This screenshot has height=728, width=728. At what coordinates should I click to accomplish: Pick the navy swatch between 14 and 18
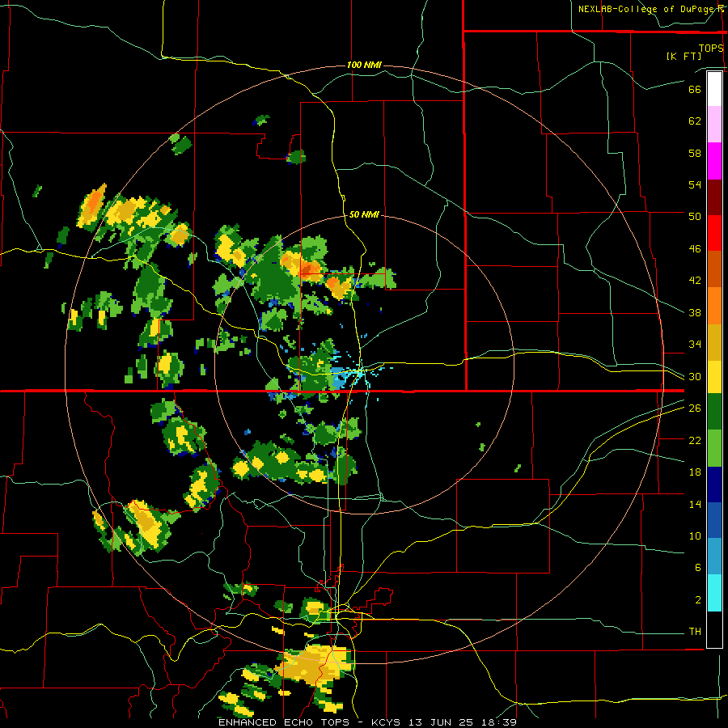coord(714,485)
